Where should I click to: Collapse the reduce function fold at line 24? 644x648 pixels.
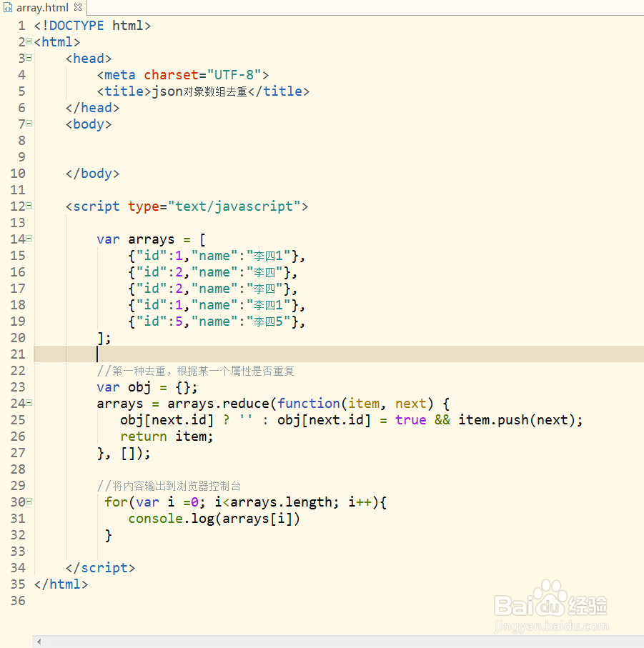tap(29, 402)
